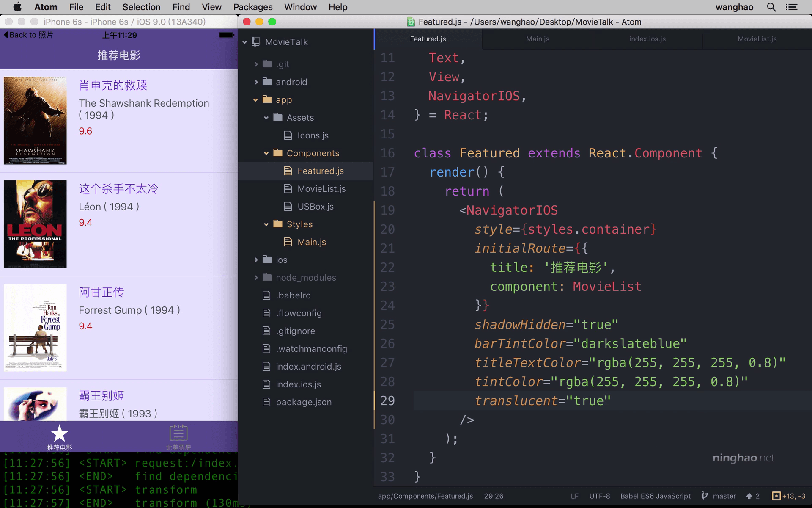Click the LF line ending selector
Screen dimensions: 812x508
[x=574, y=496]
